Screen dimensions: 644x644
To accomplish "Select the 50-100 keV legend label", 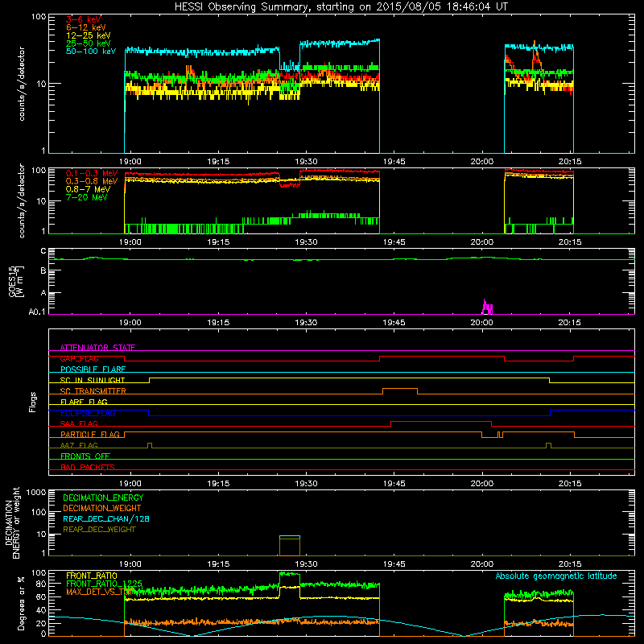I will pos(91,52).
